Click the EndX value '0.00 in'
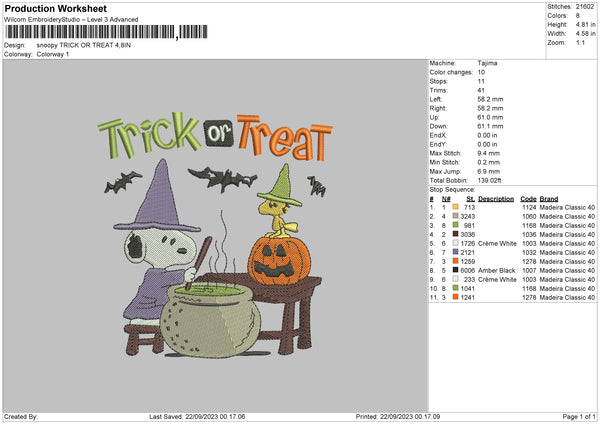 [488, 135]
